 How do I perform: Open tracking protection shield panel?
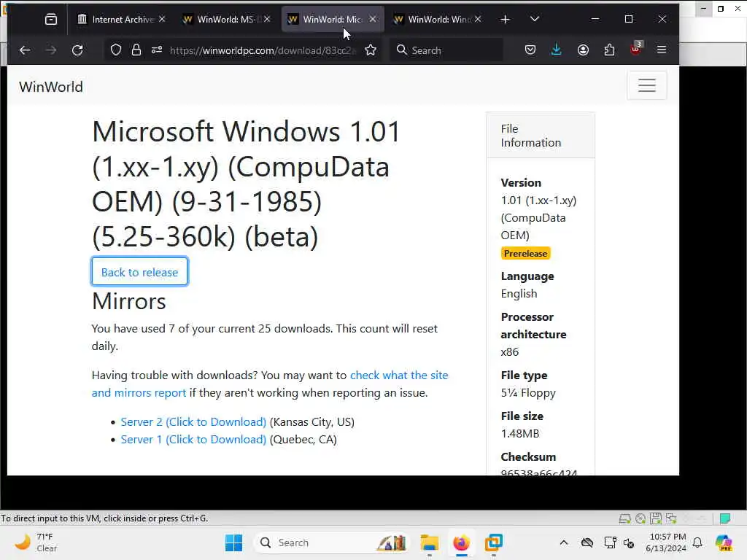[x=116, y=50]
